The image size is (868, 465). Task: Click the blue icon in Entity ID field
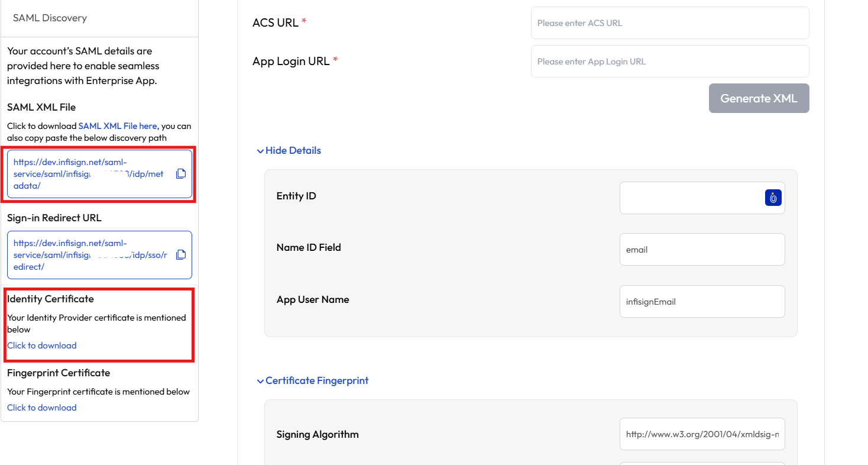click(773, 198)
